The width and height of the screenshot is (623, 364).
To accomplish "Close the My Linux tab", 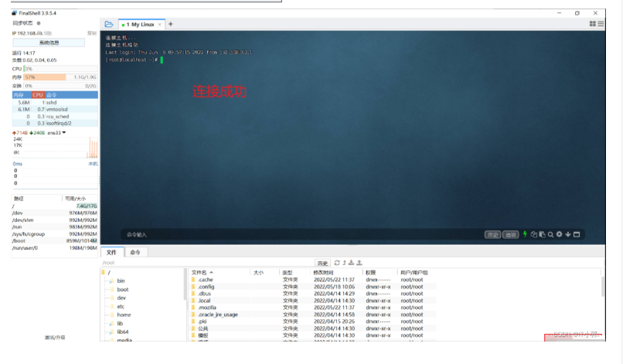I will (160, 25).
